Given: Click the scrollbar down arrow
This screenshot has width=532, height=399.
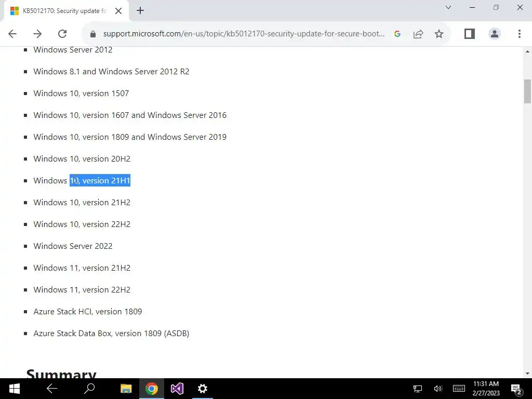Looking at the screenshot, I should click(x=527, y=374).
